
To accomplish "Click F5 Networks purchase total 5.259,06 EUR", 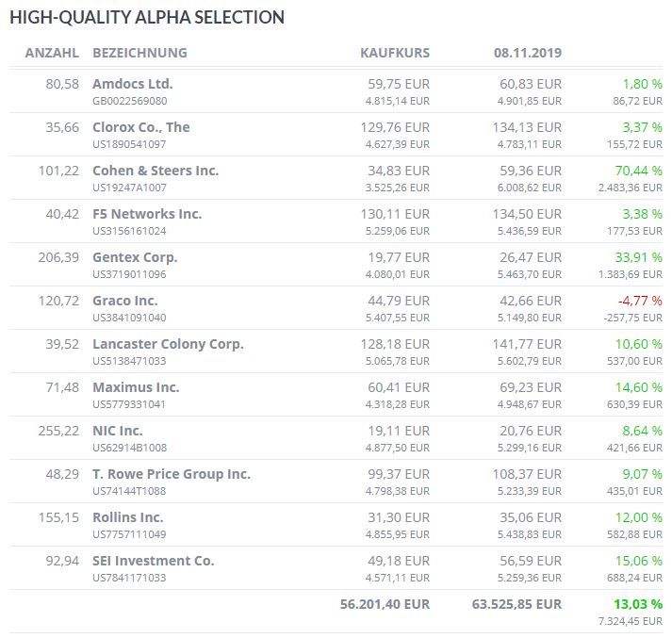I will coord(398,231).
